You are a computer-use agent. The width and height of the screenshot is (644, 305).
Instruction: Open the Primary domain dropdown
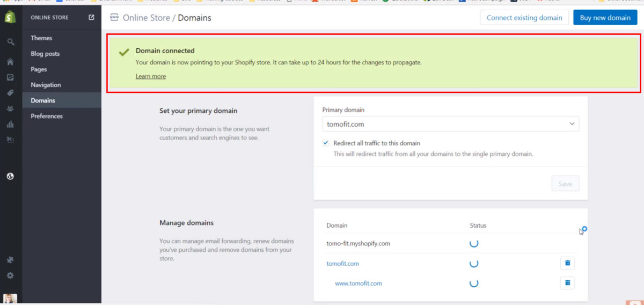451,124
